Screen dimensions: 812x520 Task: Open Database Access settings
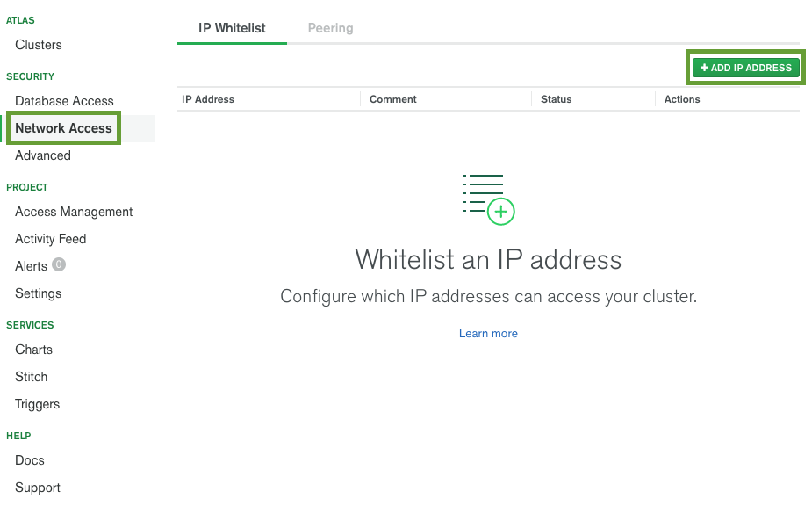point(64,101)
